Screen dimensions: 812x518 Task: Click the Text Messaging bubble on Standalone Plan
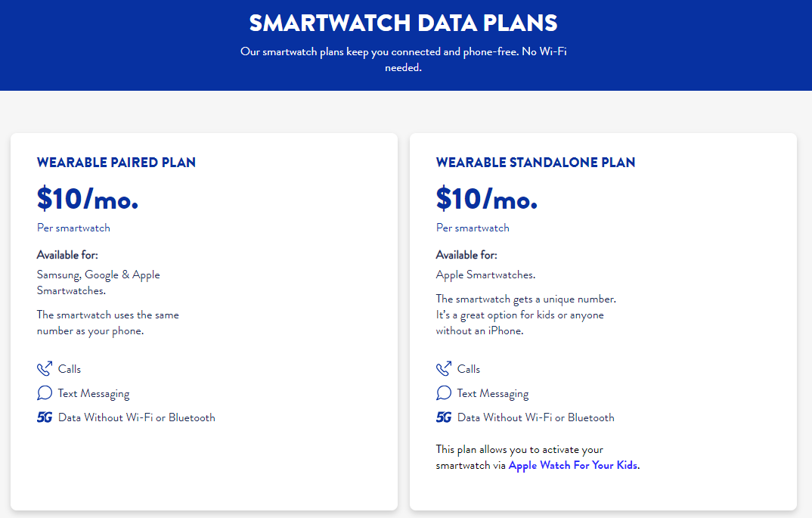tap(443, 392)
